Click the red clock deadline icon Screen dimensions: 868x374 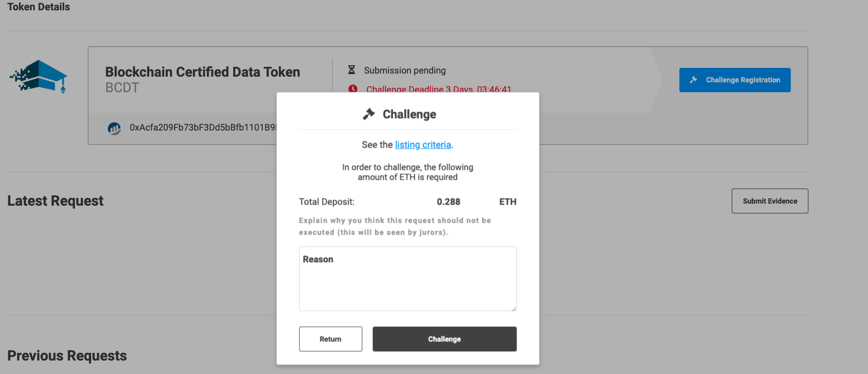point(353,89)
